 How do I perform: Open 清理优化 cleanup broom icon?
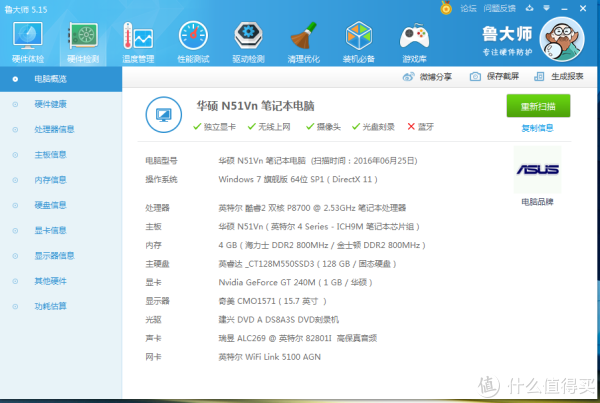303,42
